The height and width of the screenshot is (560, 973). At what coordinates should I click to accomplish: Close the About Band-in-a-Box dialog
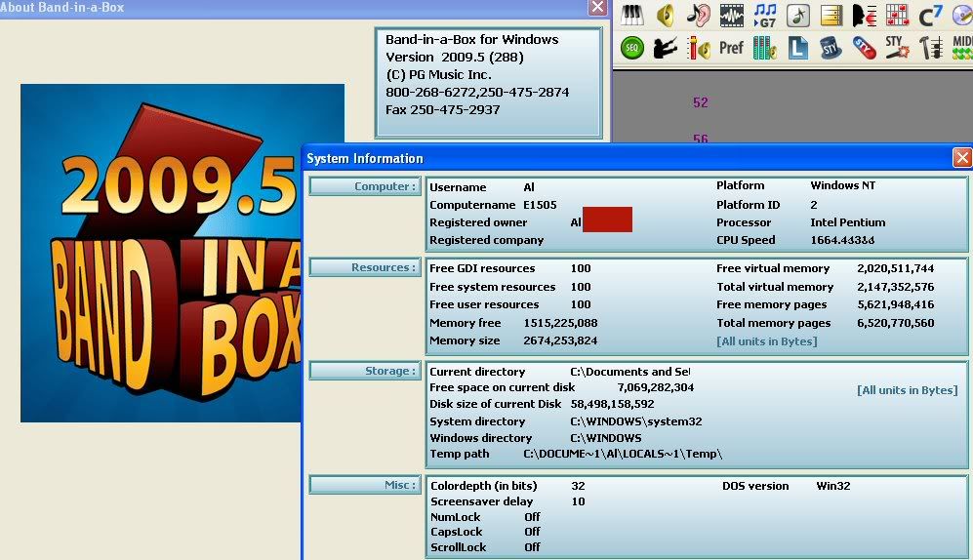coord(597,7)
